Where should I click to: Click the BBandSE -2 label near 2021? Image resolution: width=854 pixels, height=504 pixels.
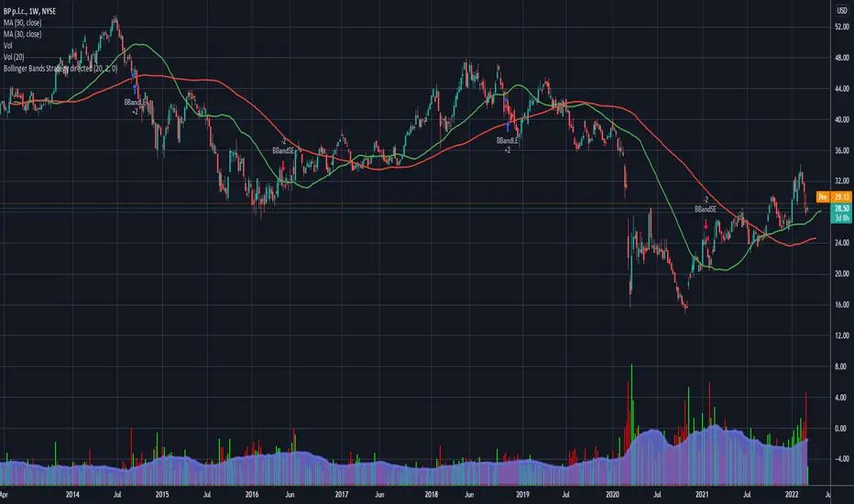click(706, 204)
